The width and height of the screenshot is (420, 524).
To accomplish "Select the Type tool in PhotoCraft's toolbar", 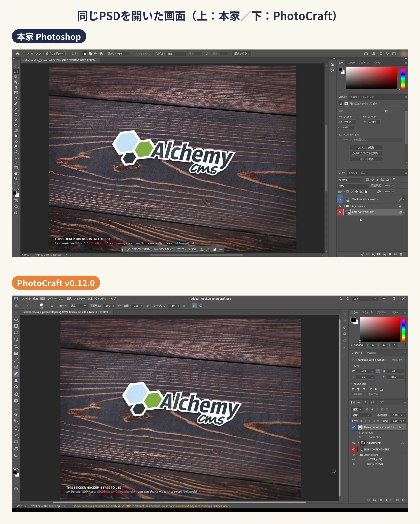I will click(x=16, y=428).
